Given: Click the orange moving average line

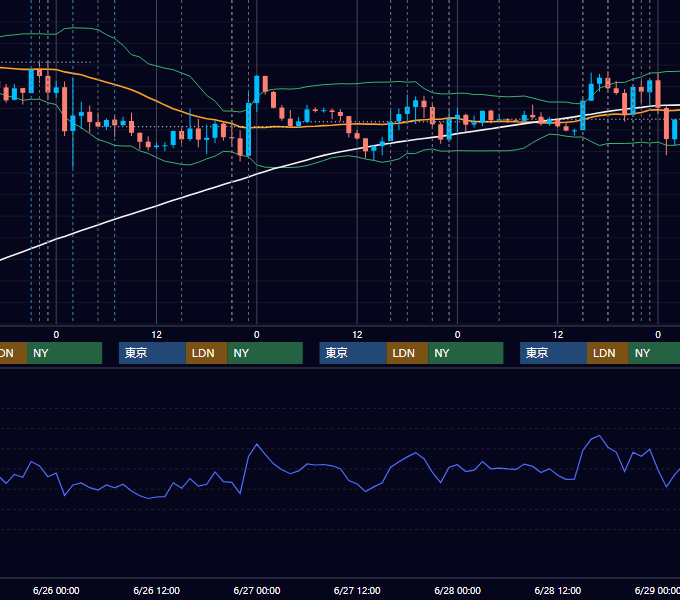Looking at the screenshot, I should click(156, 101).
